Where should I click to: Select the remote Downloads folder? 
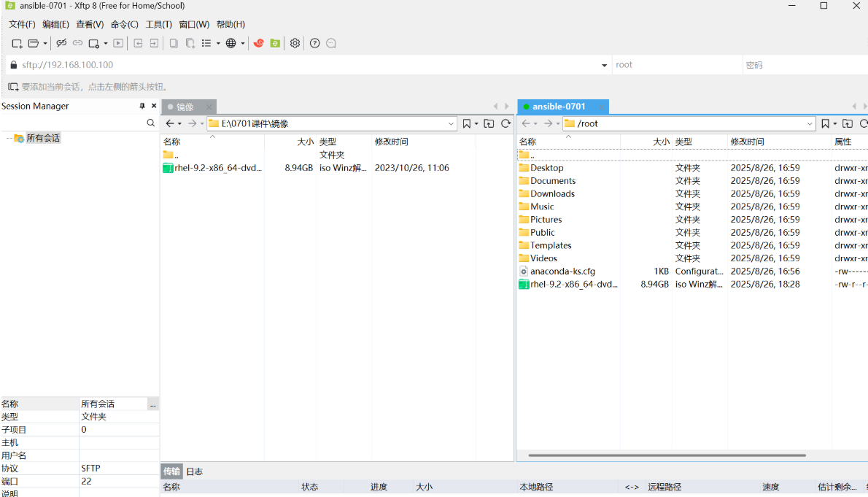click(547, 194)
